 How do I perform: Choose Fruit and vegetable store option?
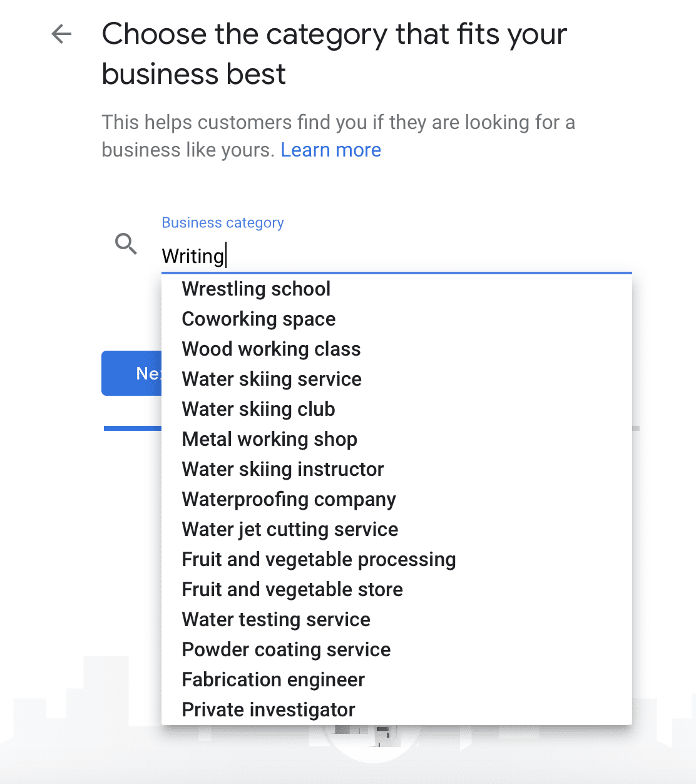coord(292,589)
